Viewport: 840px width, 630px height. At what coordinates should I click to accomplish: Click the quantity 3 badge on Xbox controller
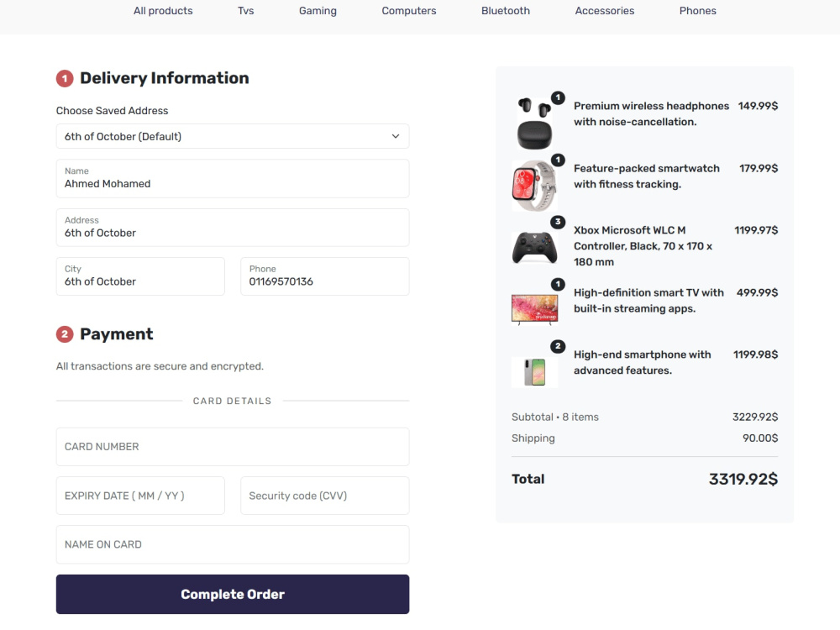click(x=558, y=222)
